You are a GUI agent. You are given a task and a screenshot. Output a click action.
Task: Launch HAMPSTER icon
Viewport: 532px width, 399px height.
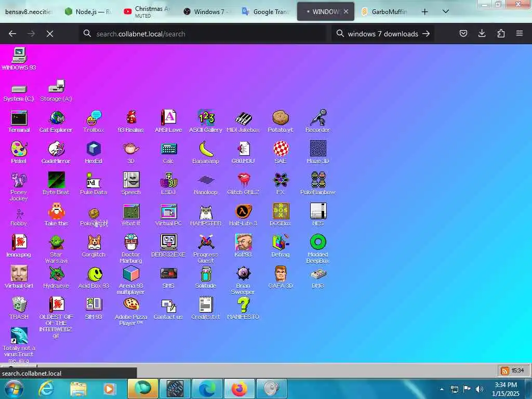click(206, 215)
